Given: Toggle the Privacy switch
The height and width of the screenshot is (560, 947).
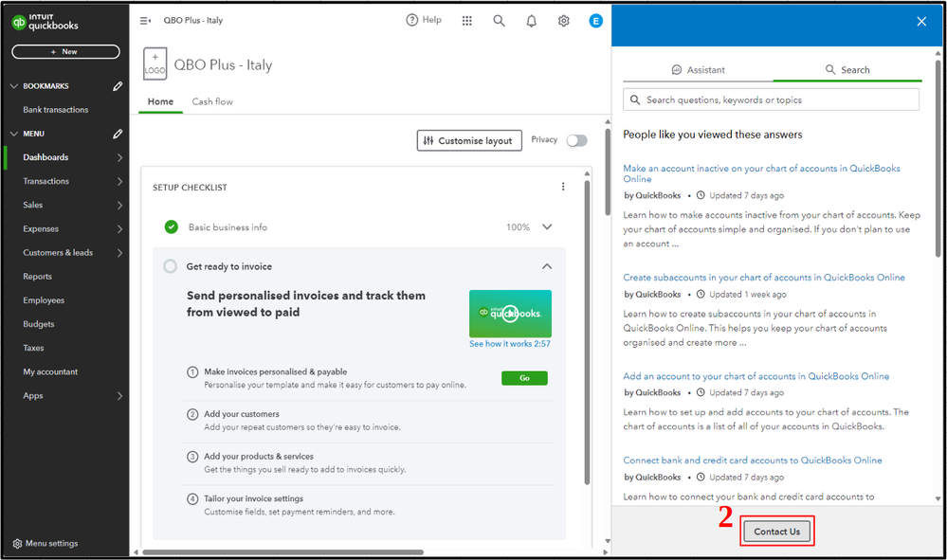Looking at the screenshot, I should point(576,140).
